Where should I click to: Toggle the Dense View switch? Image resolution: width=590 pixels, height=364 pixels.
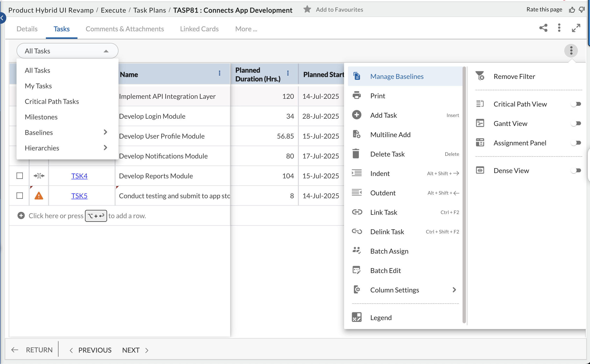tap(576, 171)
